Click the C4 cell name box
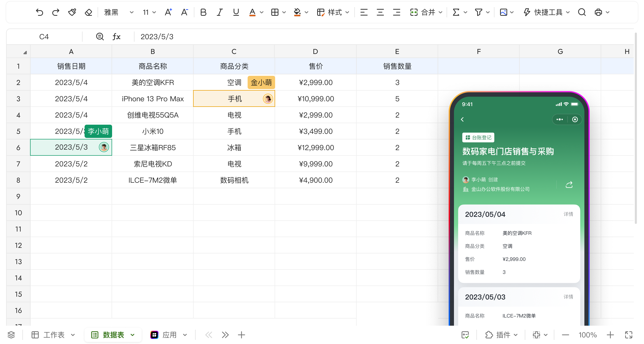Viewport: 644px width, 344px height. (x=44, y=37)
